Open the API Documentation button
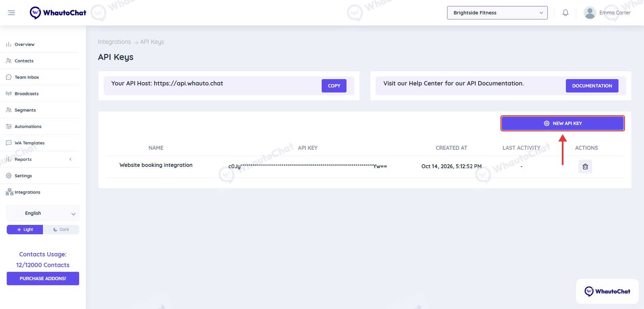This screenshot has width=644, height=309. click(x=592, y=86)
